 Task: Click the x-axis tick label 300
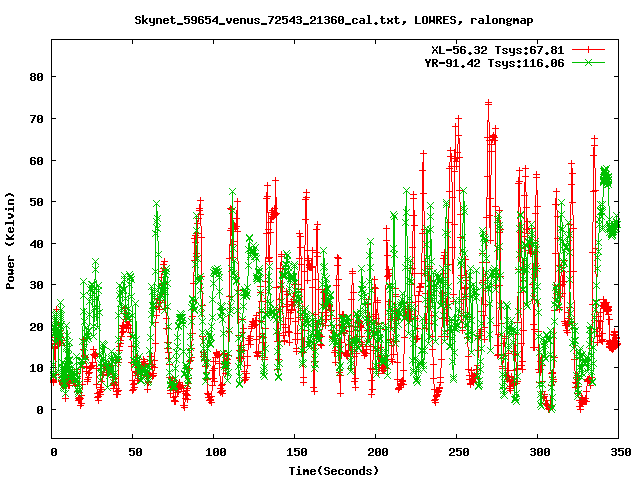click(x=539, y=452)
